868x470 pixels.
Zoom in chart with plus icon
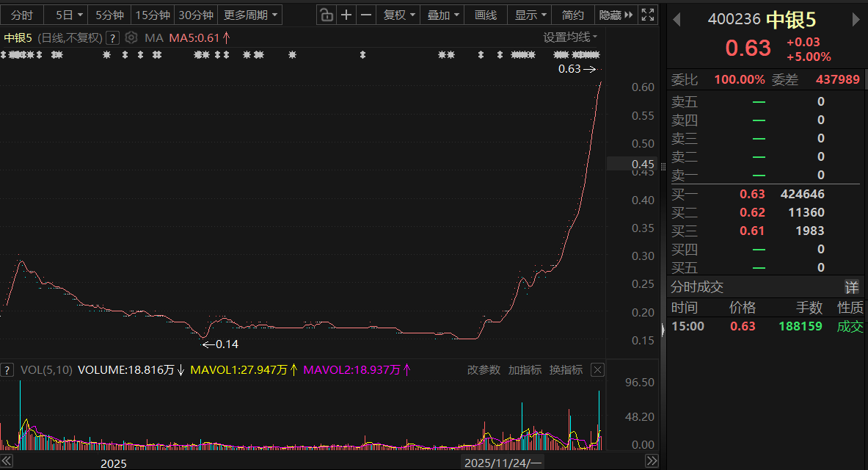[x=346, y=15]
